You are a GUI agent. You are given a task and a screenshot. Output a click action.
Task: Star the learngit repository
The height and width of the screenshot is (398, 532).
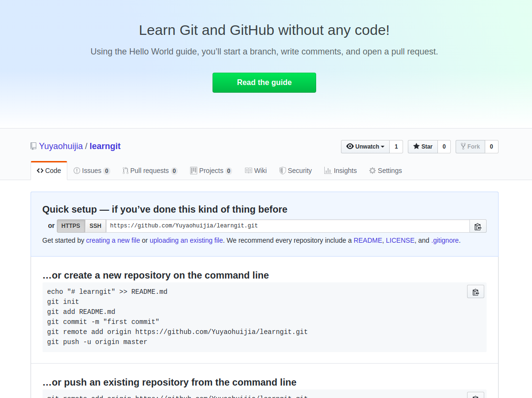(423, 147)
